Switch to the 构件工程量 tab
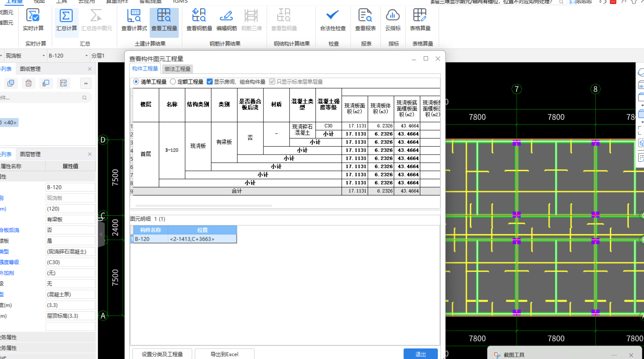This screenshot has height=359, width=644. (145, 69)
